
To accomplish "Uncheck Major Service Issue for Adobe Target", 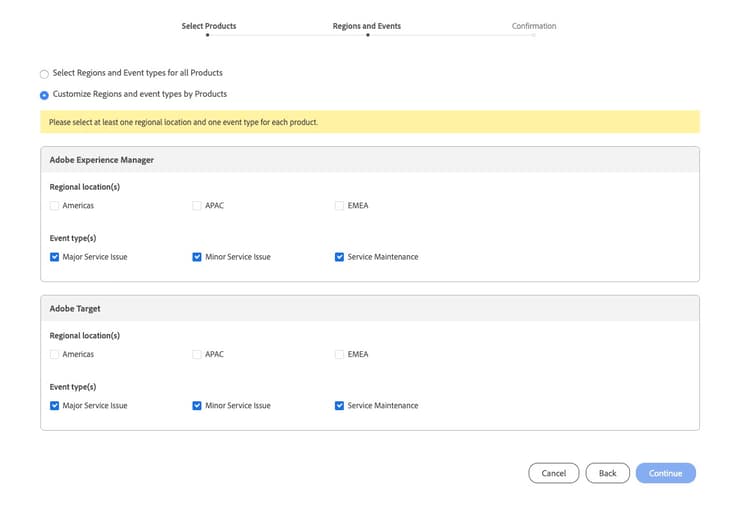I will pyautogui.click(x=54, y=406).
